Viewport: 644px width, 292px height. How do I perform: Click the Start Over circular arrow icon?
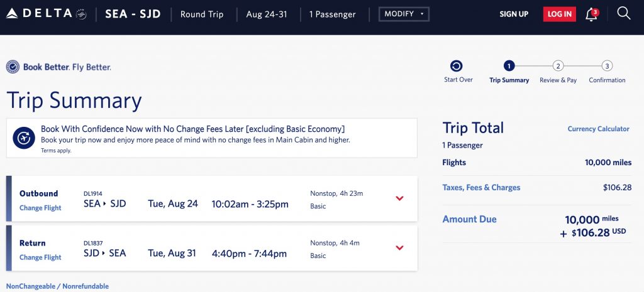457,66
